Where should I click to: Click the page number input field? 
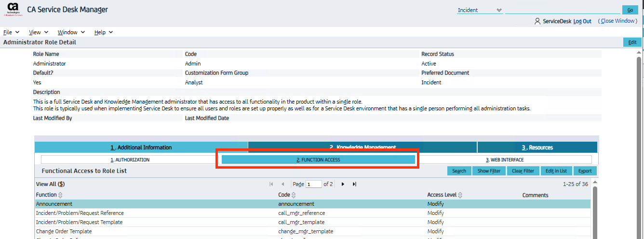[313, 184]
